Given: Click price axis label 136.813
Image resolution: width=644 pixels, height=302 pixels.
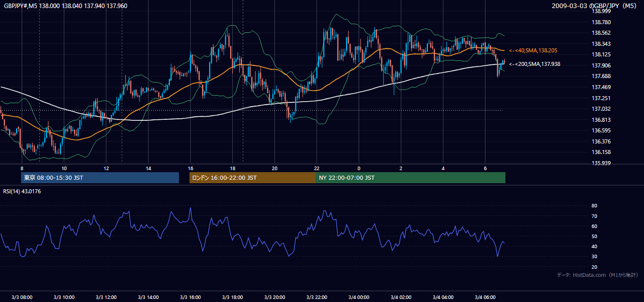Looking at the screenshot, I should pos(600,120).
